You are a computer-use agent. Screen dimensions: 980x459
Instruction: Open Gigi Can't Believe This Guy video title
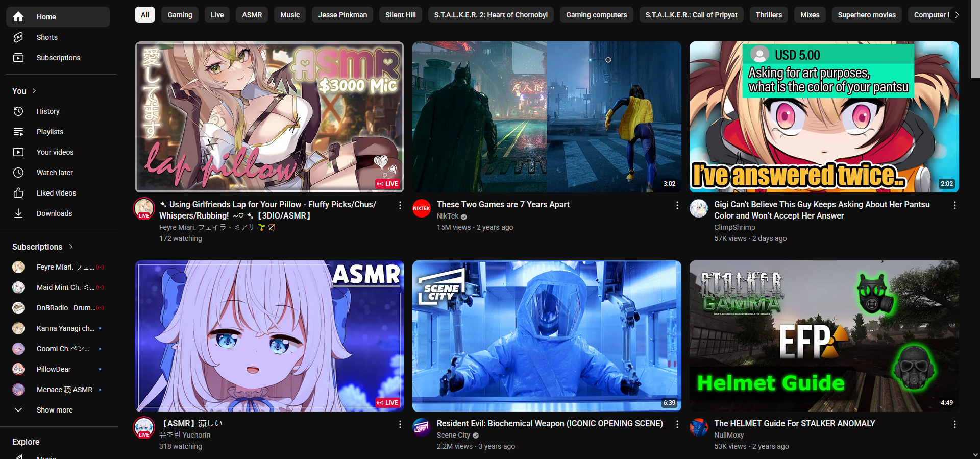pyautogui.click(x=822, y=210)
